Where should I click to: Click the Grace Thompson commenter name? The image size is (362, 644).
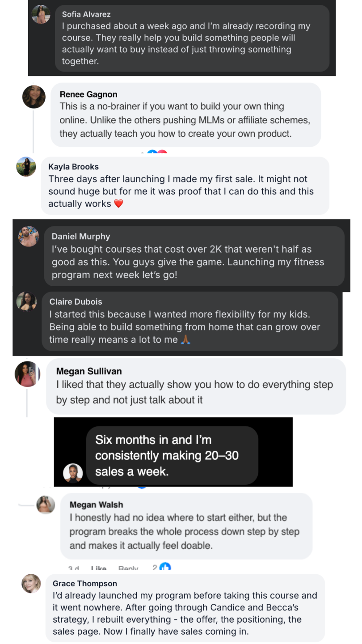click(85, 584)
